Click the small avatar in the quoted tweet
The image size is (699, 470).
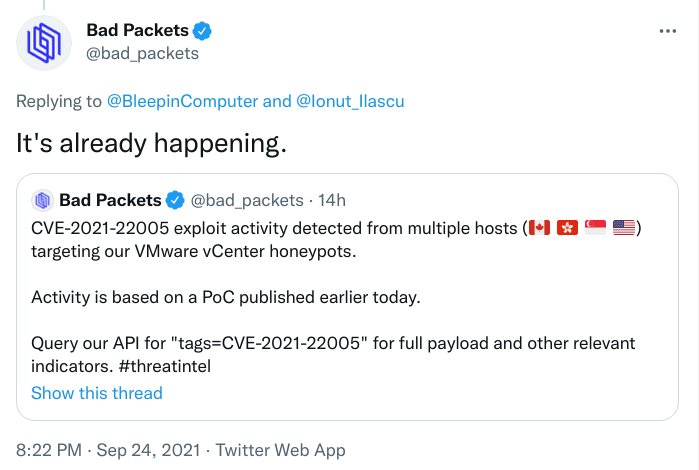pos(42,200)
